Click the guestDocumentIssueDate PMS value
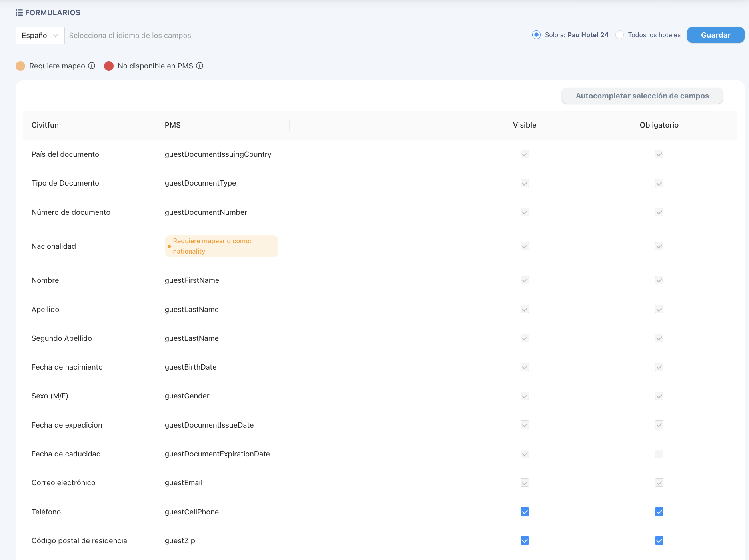The height and width of the screenshot is (560, 749). point(209,425)
